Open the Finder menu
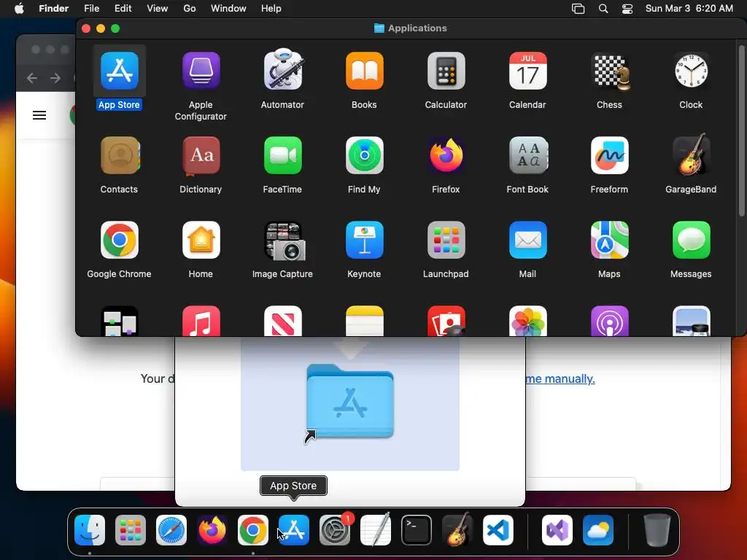Viewport: 747px width, 560px height. (x=53, y=9)
